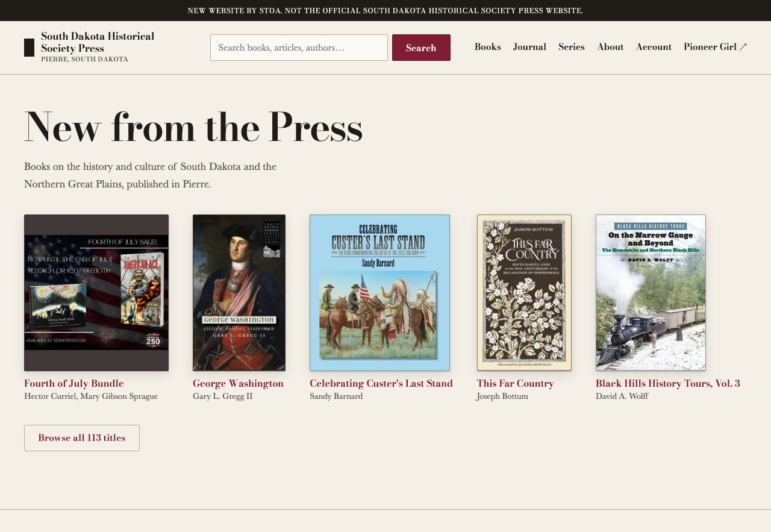Click the George Washington title link
The width and height of the screenshot is (771, 532).
pyautogui.click(x=238, y=383)
